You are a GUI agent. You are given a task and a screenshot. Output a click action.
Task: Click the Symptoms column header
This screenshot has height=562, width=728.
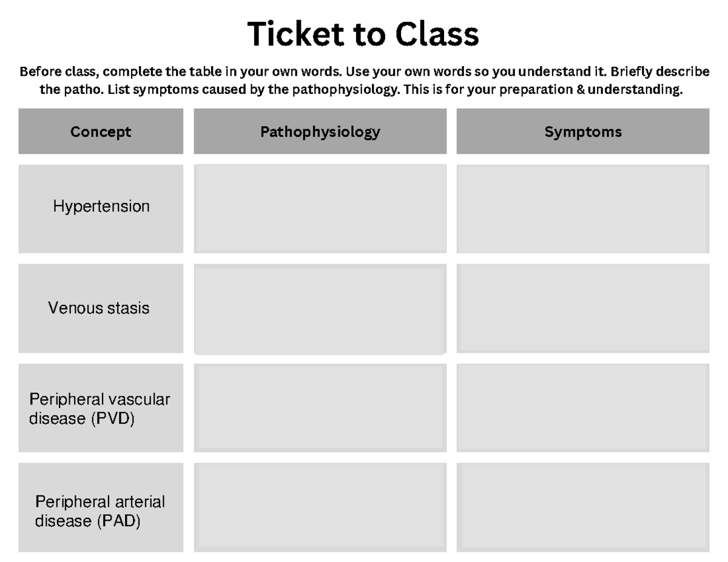tap(583, 132)
